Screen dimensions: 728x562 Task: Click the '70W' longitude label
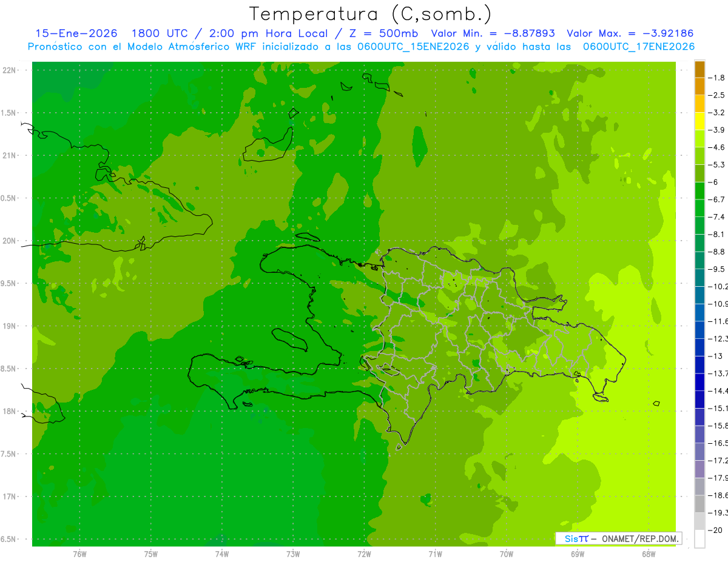[507, 554]
